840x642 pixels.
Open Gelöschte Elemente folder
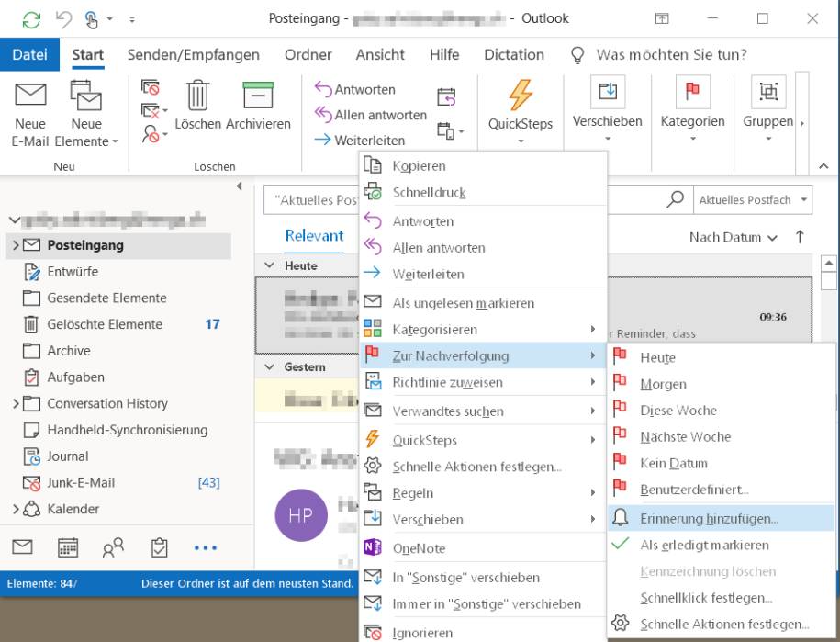105,324
